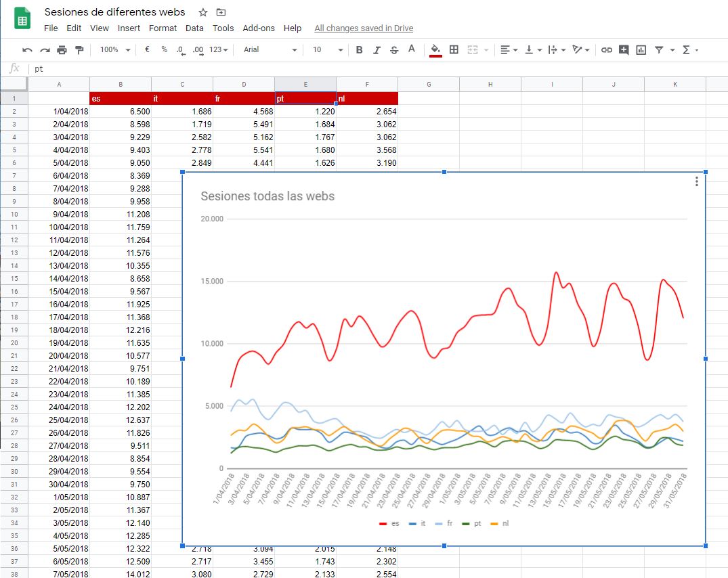The width and height of the screenshot is (728, 578).
Task: Insert a chart using toolbar icon
Action: tap(641, 50)
